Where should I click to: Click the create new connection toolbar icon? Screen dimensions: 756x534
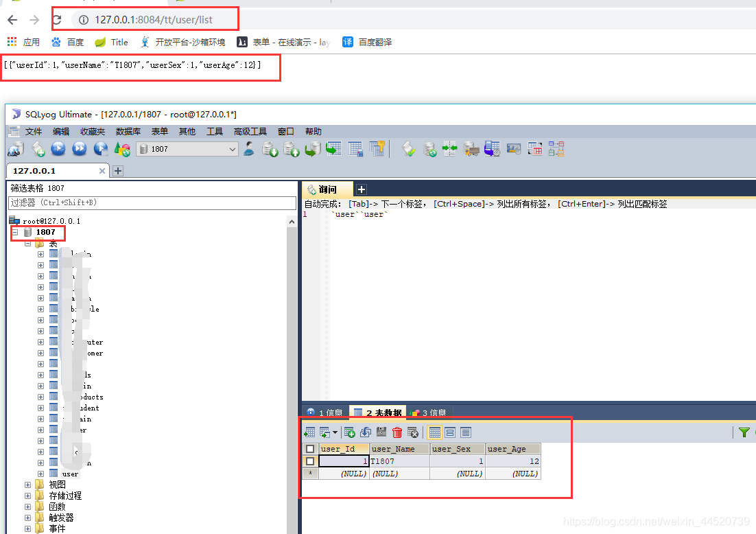coord(16,149)
